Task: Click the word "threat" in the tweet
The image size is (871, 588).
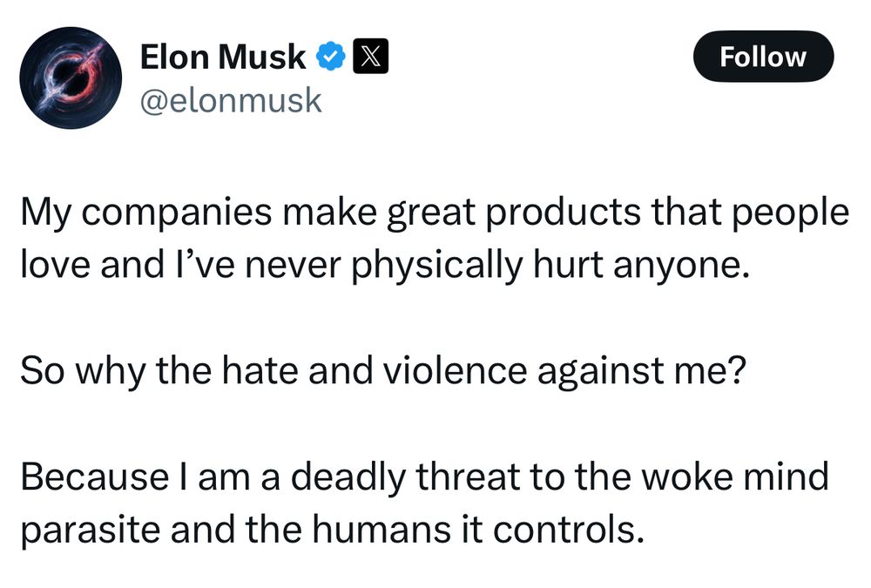Action: point(476,477)
